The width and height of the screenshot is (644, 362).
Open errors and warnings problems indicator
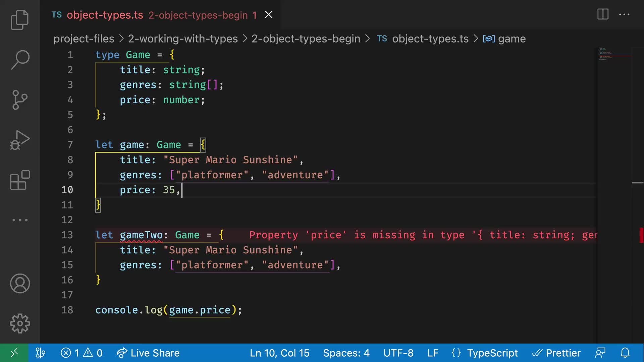click(82, 353)
